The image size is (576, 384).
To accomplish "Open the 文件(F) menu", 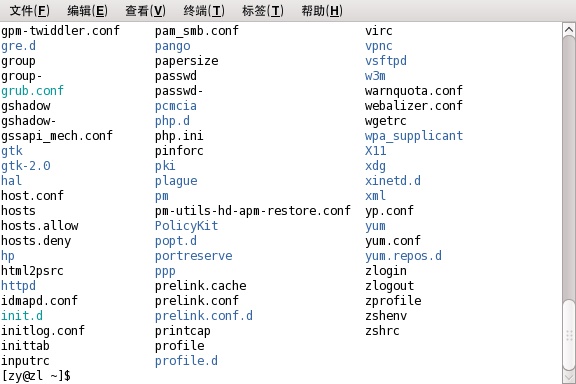I will click(29, 11).
